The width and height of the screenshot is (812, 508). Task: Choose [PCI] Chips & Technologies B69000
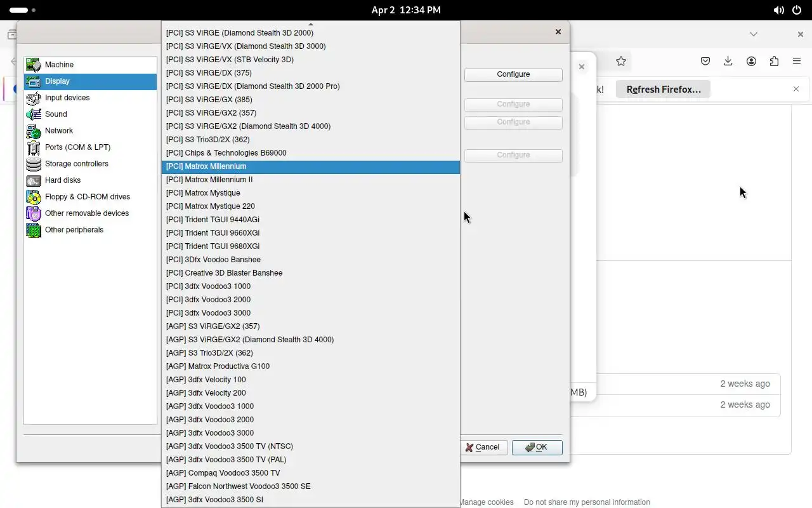(311, 153)
